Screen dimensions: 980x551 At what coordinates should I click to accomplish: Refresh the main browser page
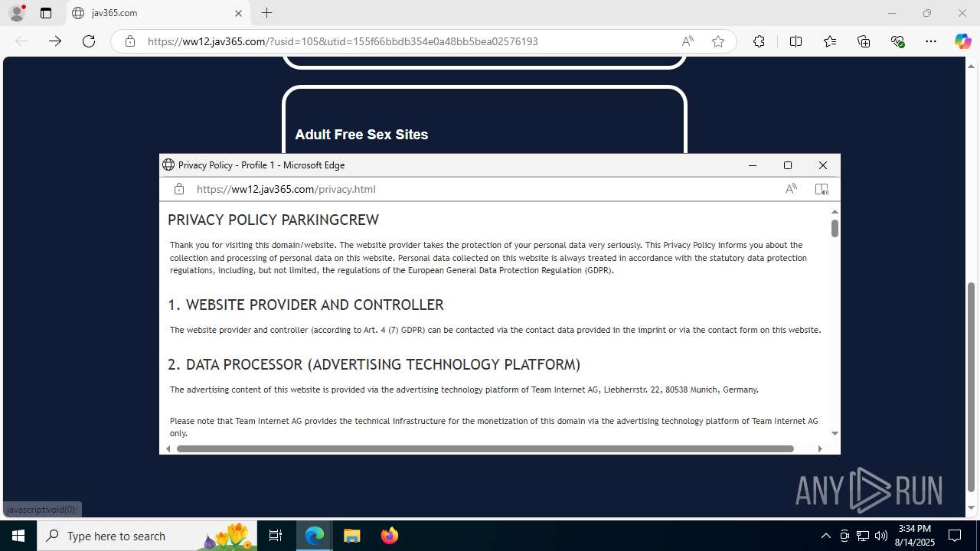(x=89, y=41)
